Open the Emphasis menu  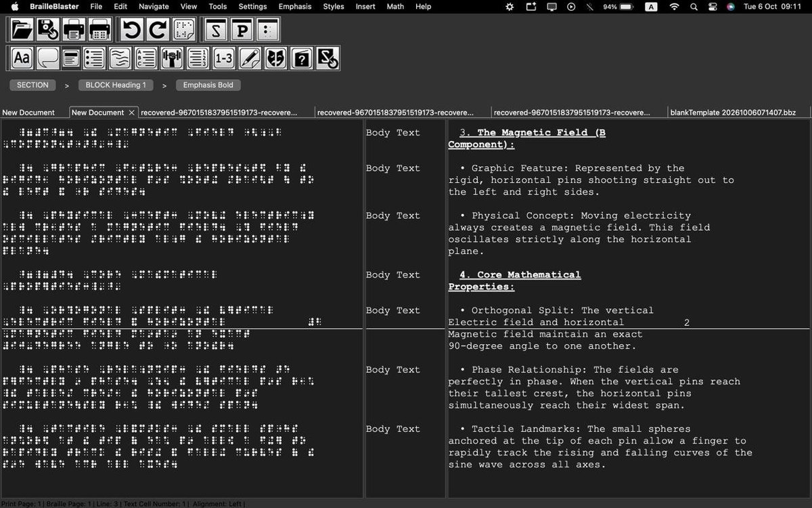coord(294,7)
